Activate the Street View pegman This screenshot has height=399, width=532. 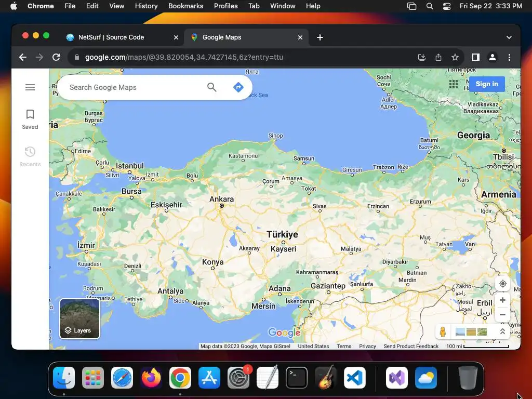click(443, 332)
